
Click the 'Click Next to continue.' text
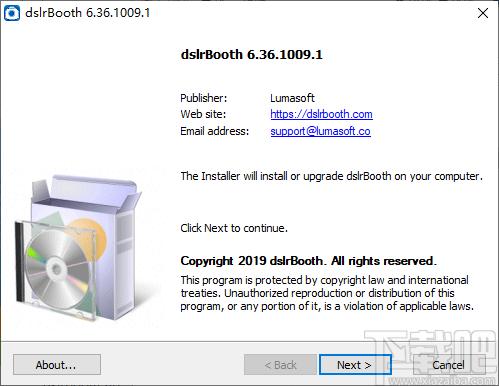[234, 228]
